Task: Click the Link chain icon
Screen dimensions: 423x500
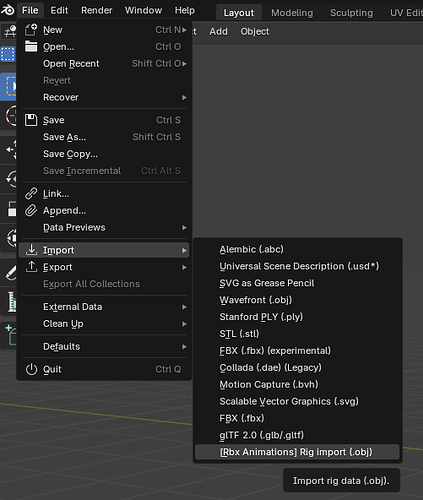Action: click(31, 194)
